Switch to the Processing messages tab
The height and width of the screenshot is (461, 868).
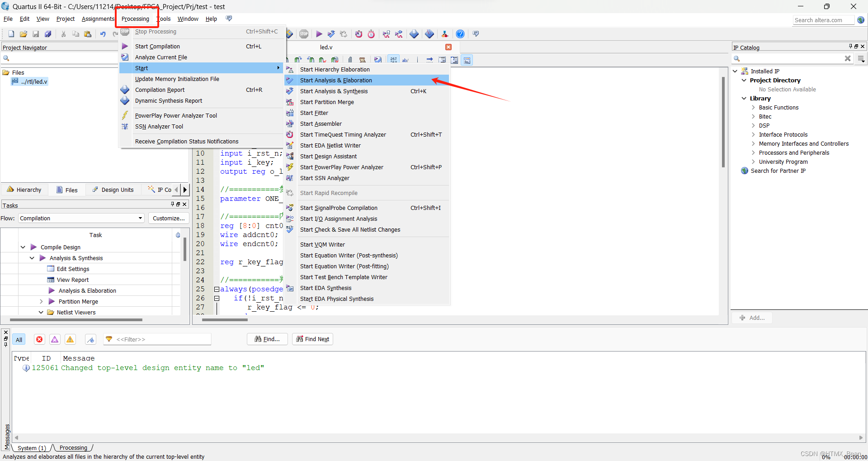coord(73,448)
